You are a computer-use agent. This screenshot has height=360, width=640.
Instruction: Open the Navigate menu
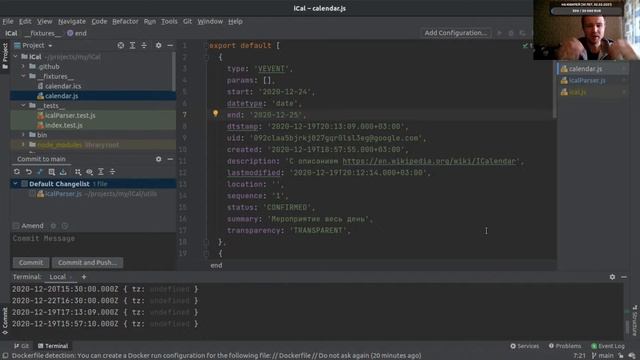(x=72, y=21)
